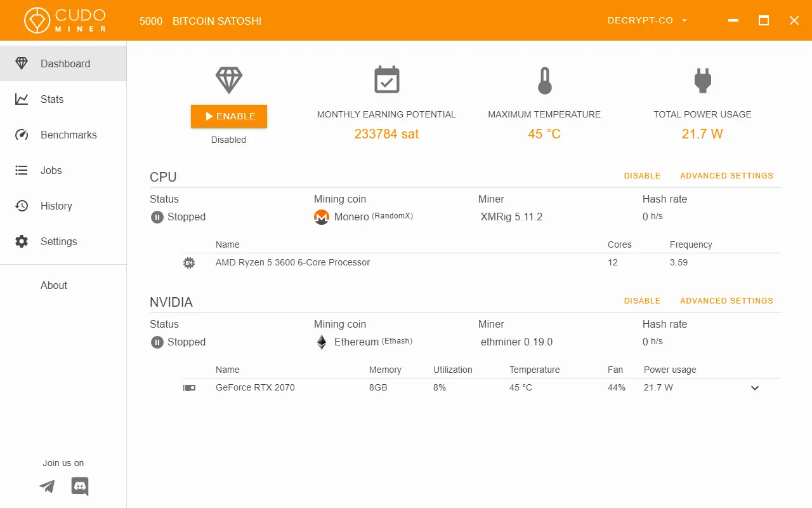The height and width of the screenshot is (508, 812).
Task: Open mining History
Action: (56, 206)
